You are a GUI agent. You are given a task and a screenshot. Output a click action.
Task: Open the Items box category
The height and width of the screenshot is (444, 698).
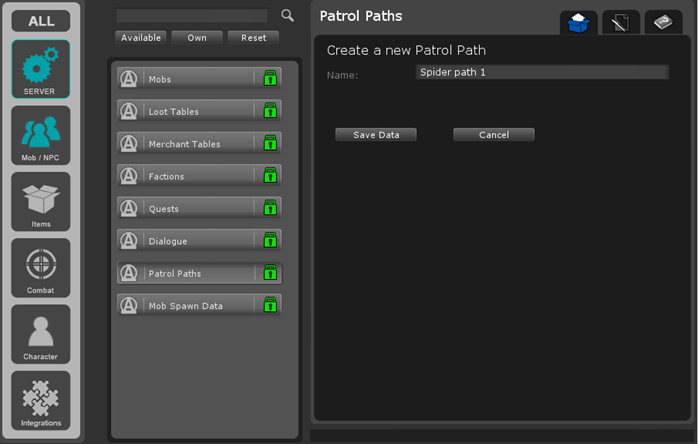(41, 201)
